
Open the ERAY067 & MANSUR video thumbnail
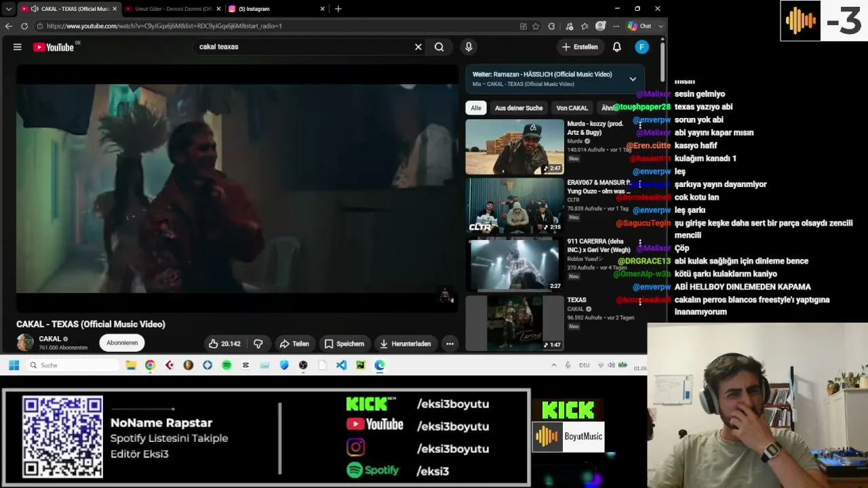(x=515, y=205)
